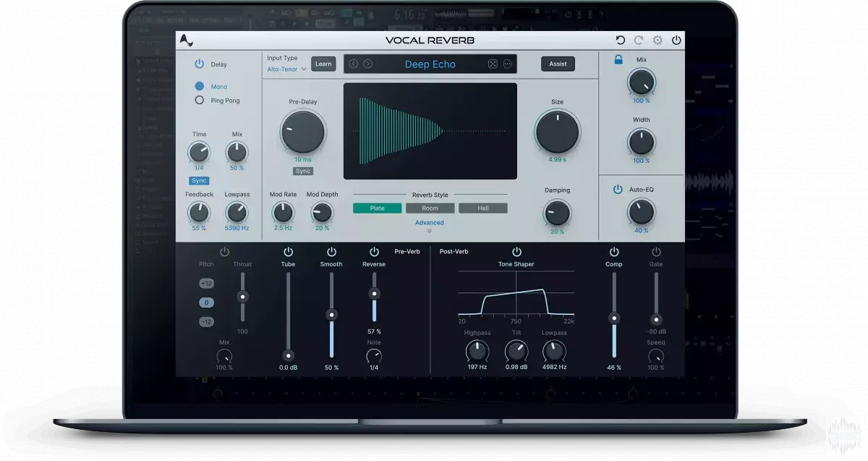
Task: Toggle the Gate power button
Action: [656, 252]
